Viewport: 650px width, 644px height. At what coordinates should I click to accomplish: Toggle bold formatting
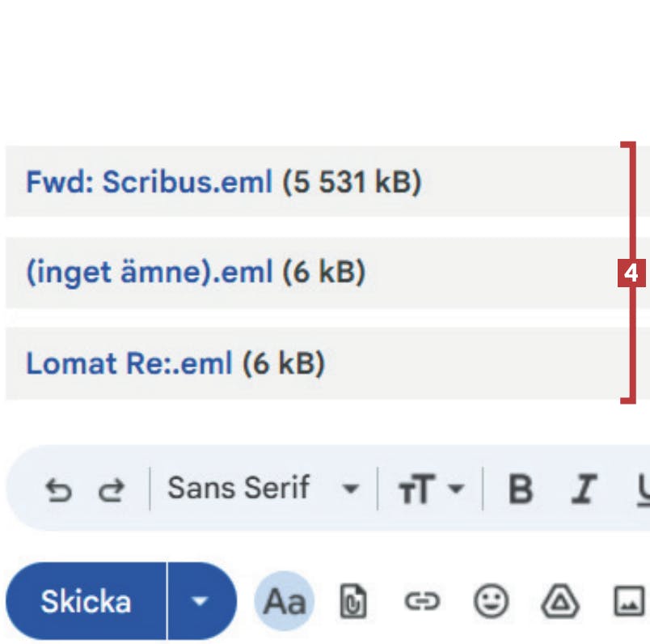point(521,489)
